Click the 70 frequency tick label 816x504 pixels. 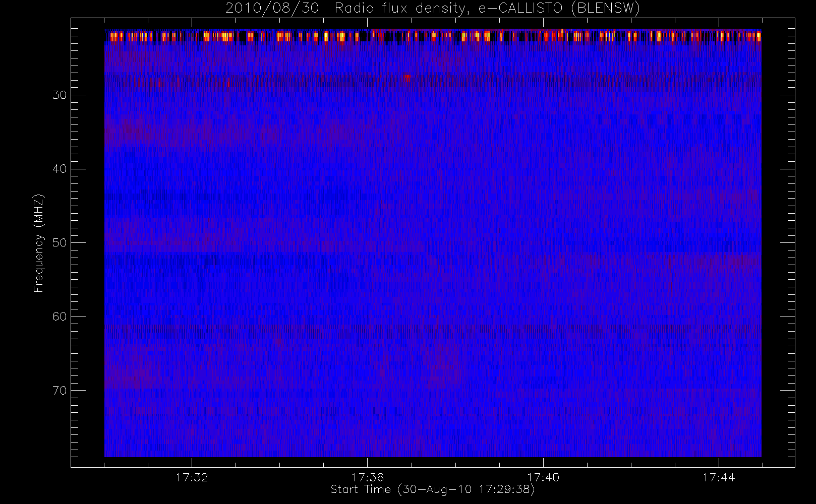coord(60,391)
